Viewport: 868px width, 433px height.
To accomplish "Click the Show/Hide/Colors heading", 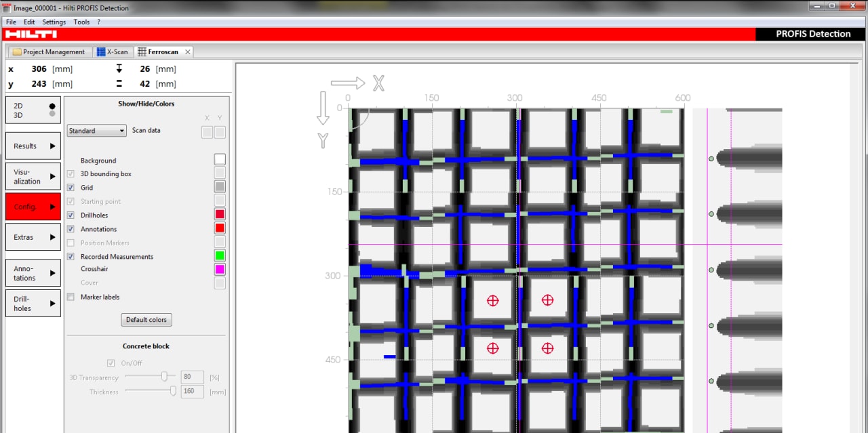I will pyautogui.click(x=146, y=104).
